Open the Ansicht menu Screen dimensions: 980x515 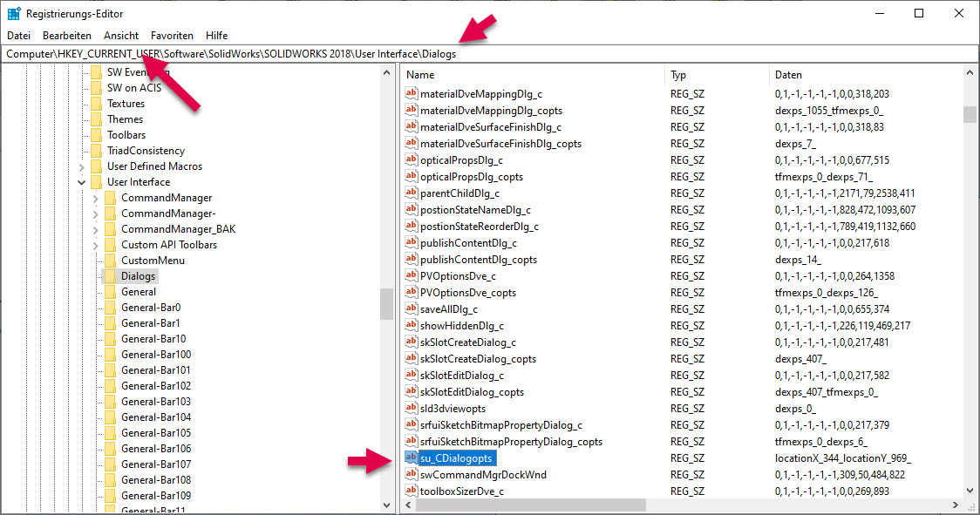(121, 36)
